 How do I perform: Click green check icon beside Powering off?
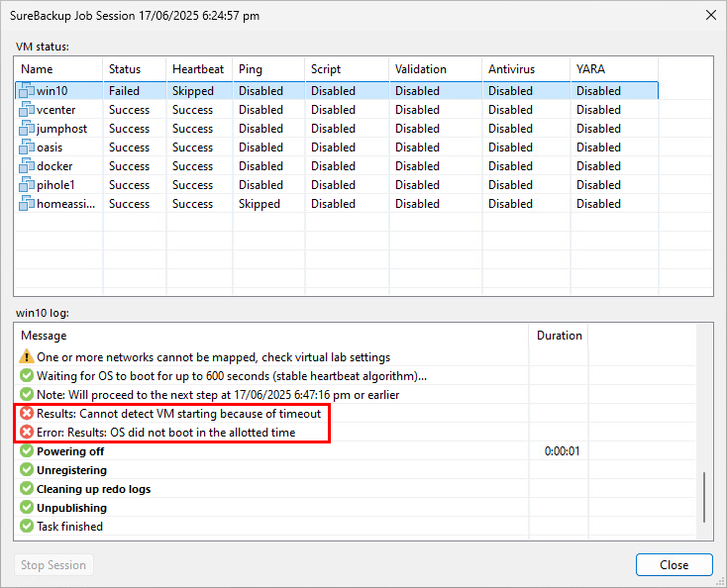tap(27, 451)
